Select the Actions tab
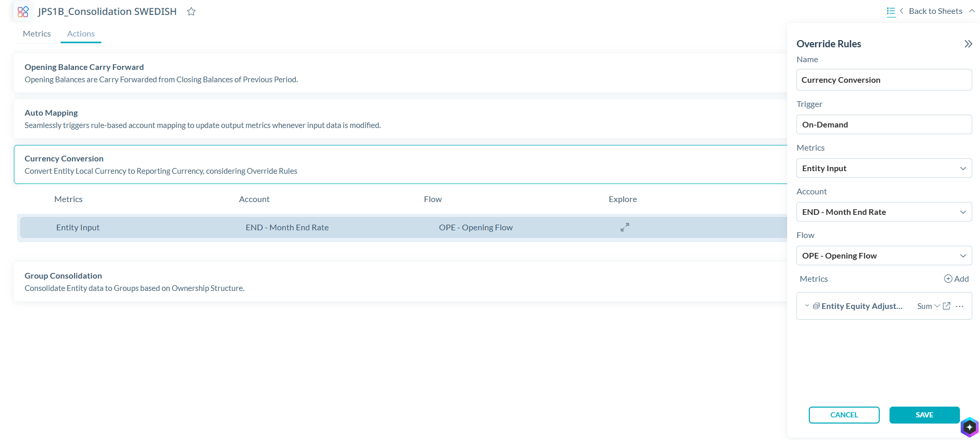Image resolution: width=980 pixels, height=440 pixels. pos(81,33)
